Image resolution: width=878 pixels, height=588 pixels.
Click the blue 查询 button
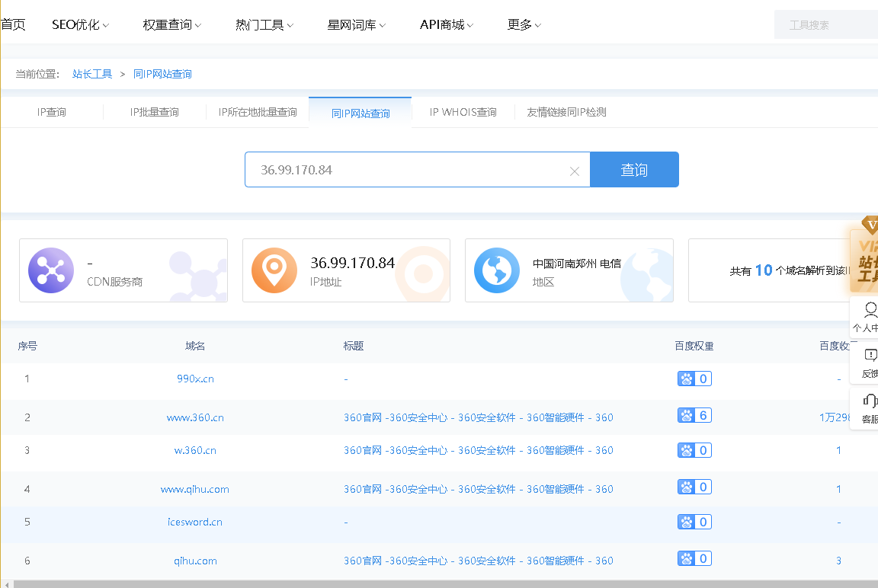pyautogui.click(x=634, y=170)
